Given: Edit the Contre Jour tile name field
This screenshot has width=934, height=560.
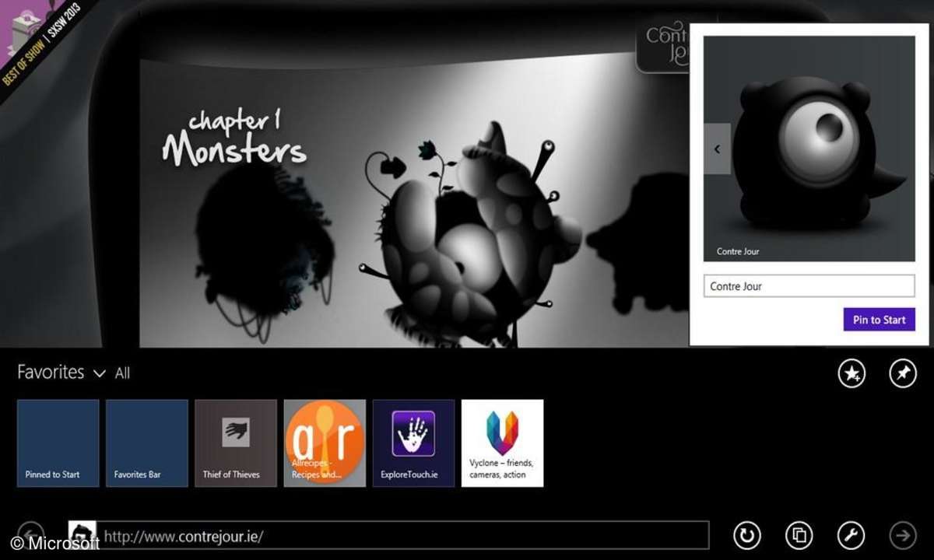Looking at the screenshot, I should pos(809,286).
